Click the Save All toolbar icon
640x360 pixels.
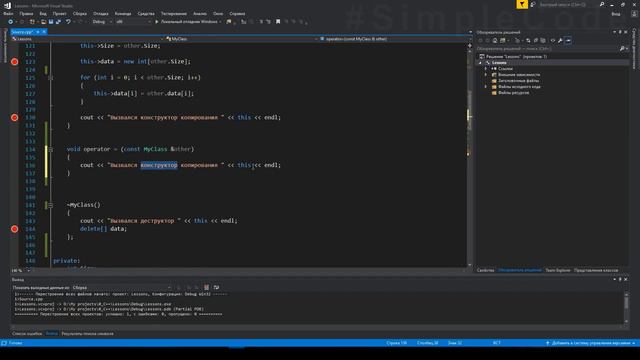(58, 22)
